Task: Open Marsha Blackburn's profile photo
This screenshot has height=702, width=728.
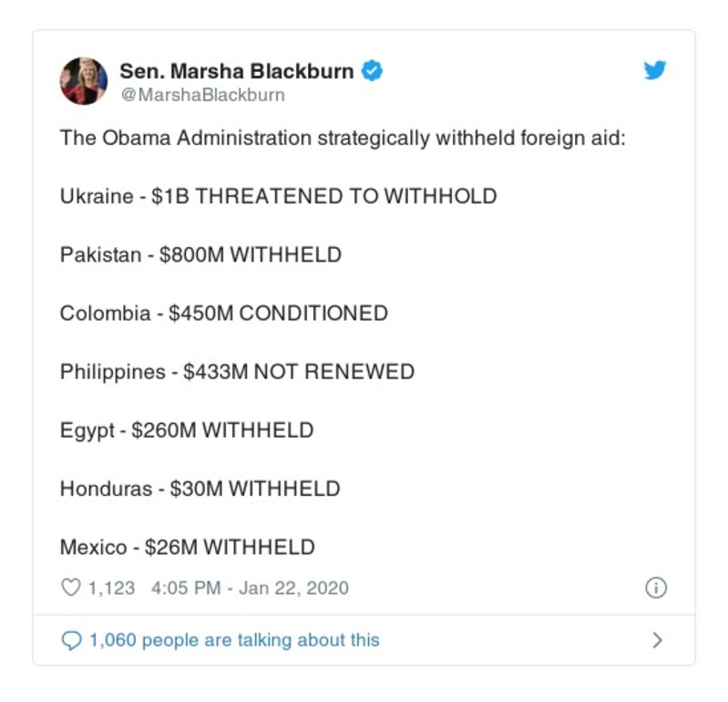Action: [x=83, y=80]
